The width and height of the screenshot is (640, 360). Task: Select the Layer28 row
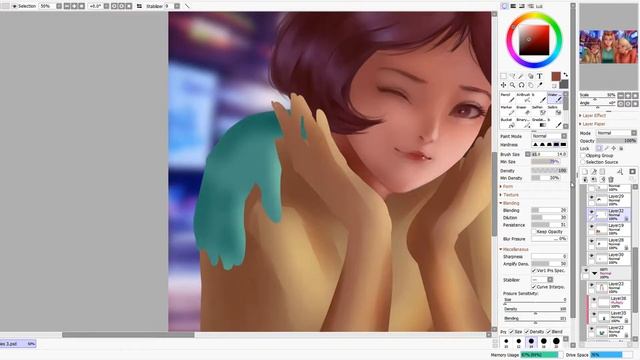pos(608,244)
